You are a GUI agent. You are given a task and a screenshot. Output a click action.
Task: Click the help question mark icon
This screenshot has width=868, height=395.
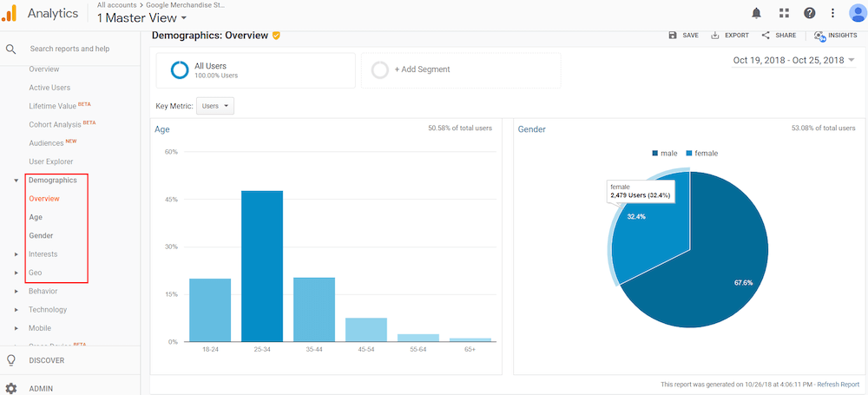(x=809, y=13)
